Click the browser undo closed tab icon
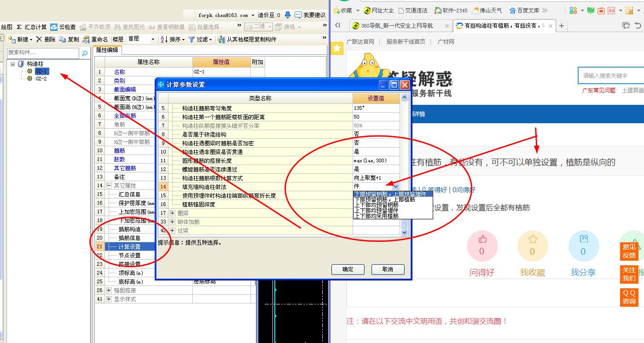This screenshot has width=644, height=343. (638, 26)
